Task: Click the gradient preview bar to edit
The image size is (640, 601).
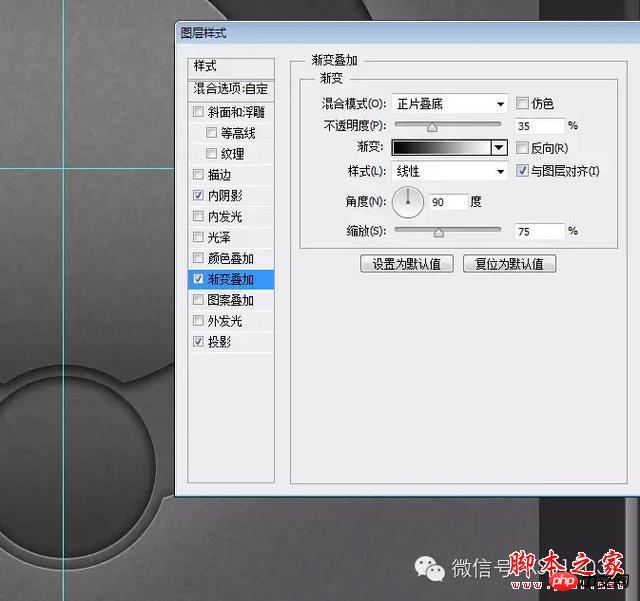Action: [441, 147]
